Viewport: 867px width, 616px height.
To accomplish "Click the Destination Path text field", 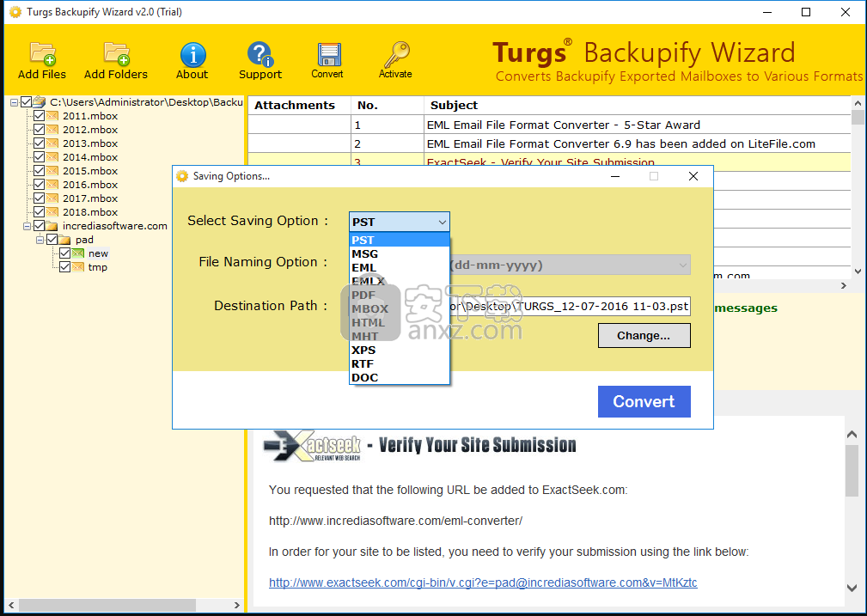I will point(570,306).
